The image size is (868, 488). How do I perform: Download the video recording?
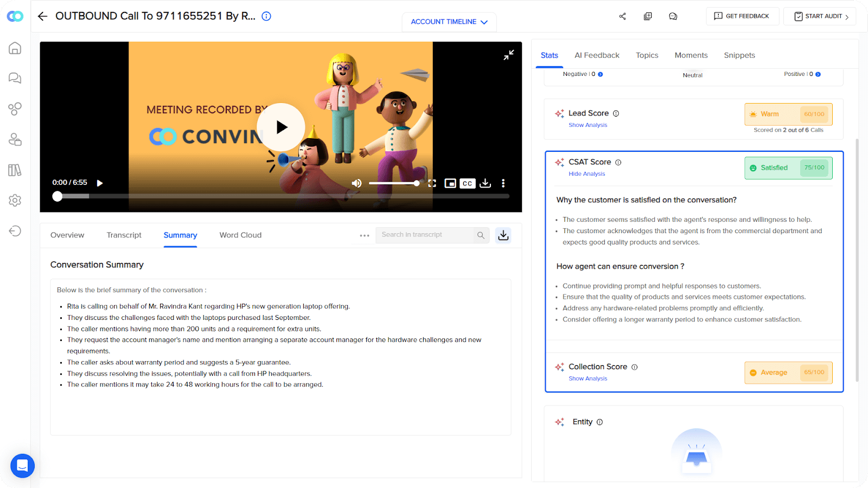pyautogui.click(x=486, y=183)
